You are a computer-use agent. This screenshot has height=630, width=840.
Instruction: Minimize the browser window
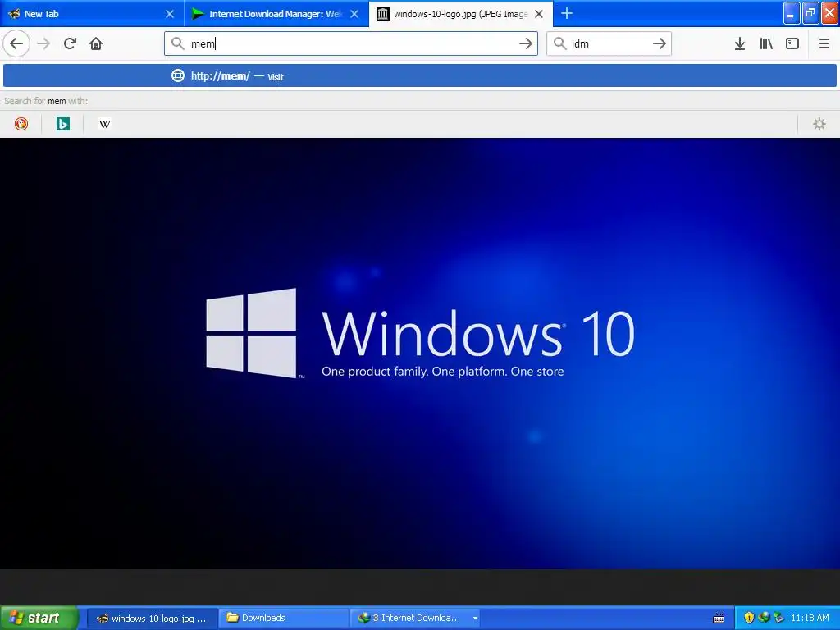[x=792, y=13]
